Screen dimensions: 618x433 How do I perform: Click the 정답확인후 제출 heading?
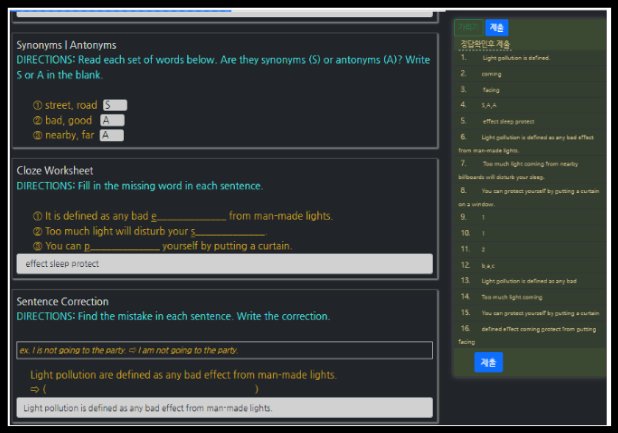click(x=485, y=44)
